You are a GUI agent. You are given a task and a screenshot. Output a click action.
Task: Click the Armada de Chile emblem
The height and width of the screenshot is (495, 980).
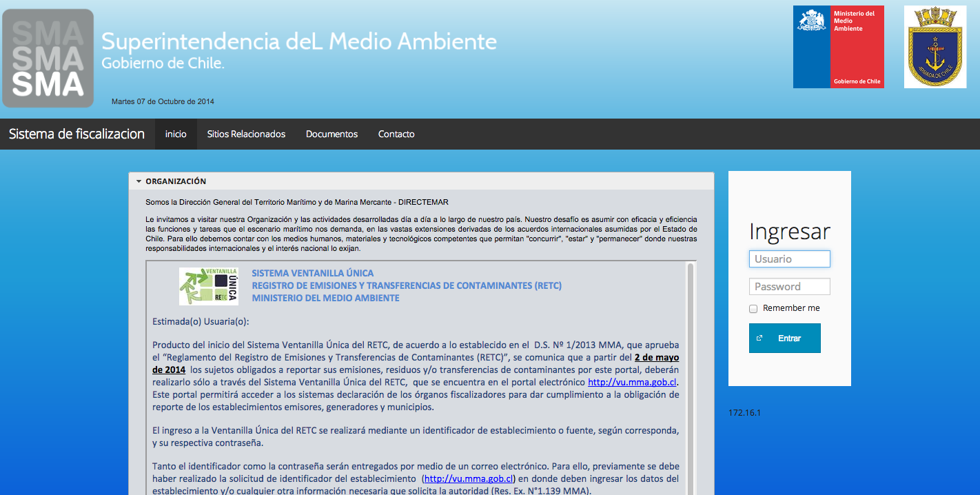pos(935,47)
